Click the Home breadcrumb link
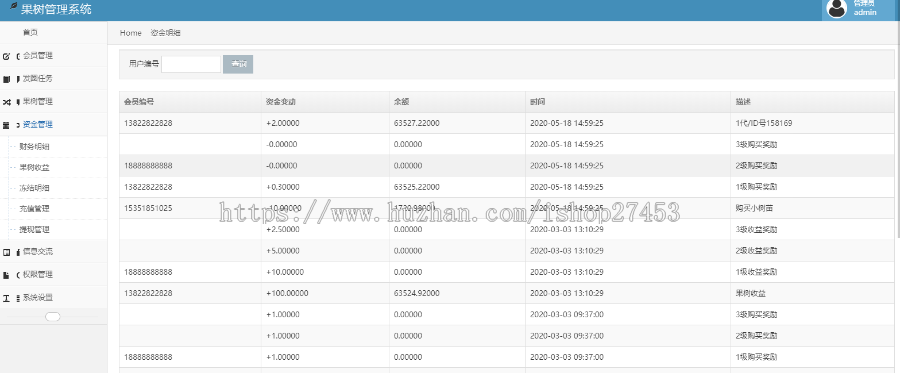 130,33
